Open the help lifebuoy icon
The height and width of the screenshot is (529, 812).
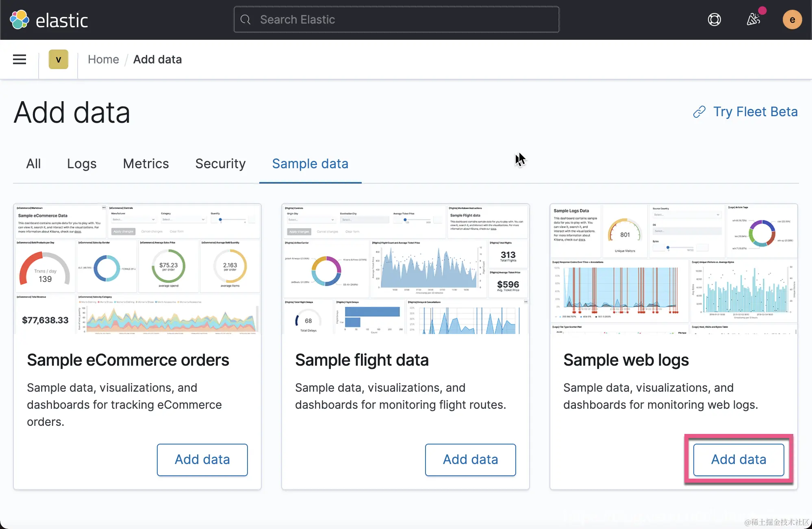714,20
